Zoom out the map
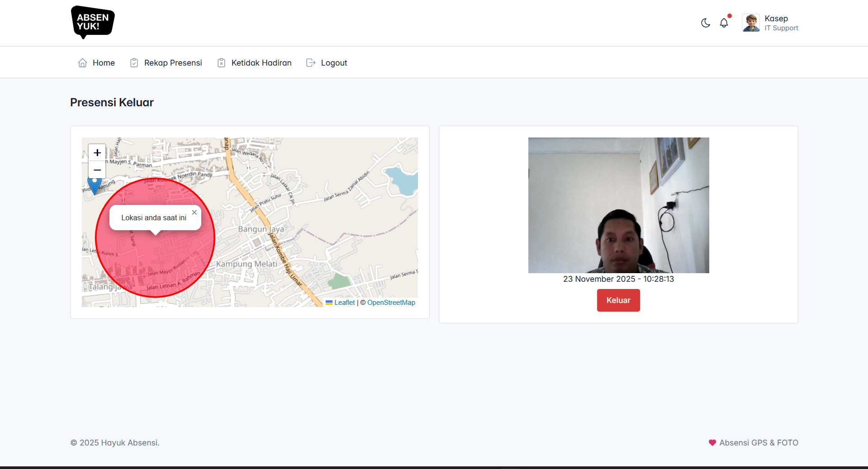The width and height of the screenshot is (868, 469). point(97,170)
